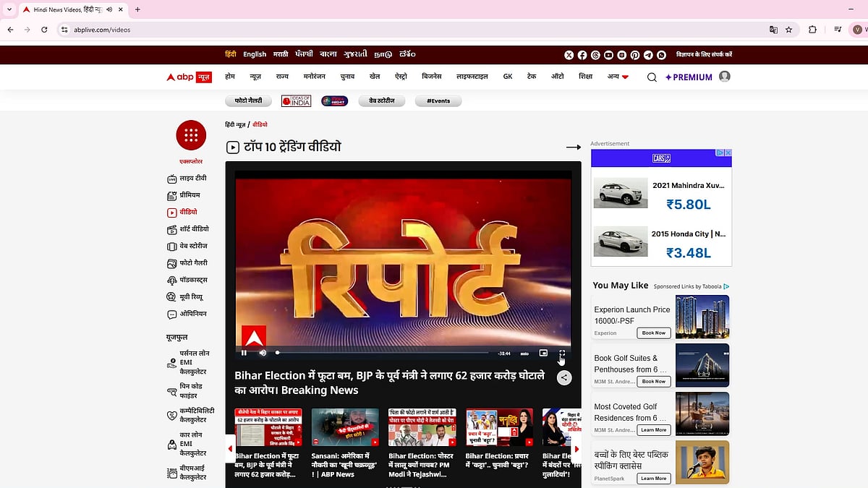The image size is (868, 488).
Task: Click the PREMIUM button
Action: 688,77
